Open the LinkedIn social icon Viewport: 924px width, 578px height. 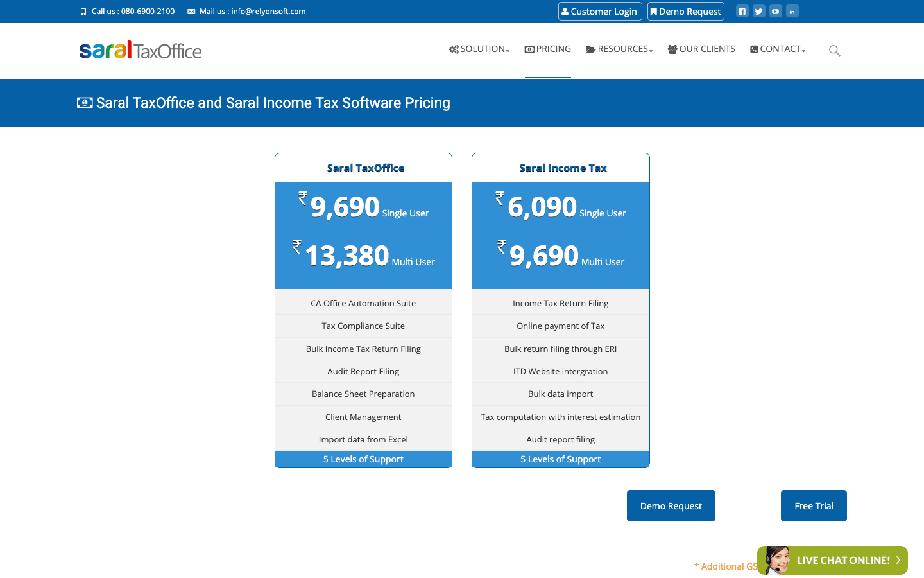tap(792, 12)
